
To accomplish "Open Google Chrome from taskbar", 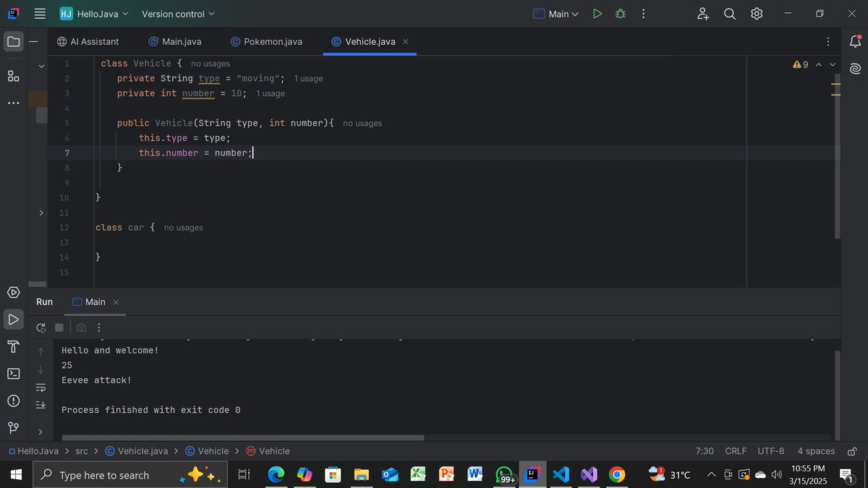I will 617,475.
